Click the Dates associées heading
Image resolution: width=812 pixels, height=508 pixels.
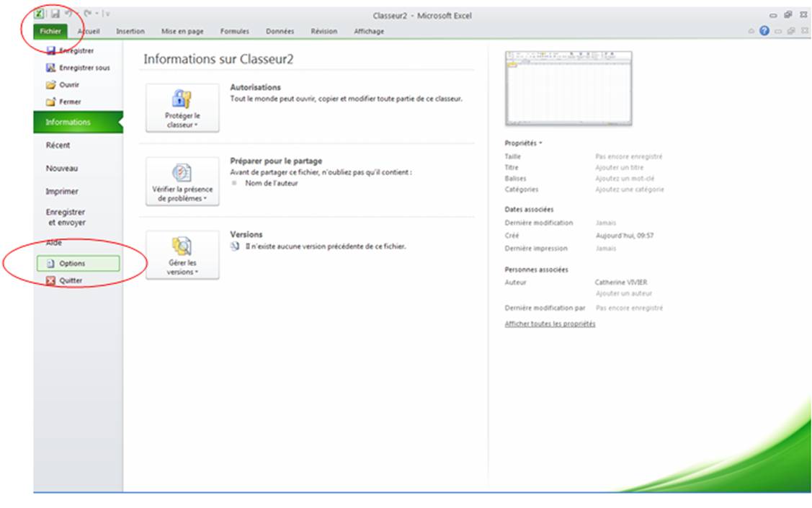[x=529, y=210]
